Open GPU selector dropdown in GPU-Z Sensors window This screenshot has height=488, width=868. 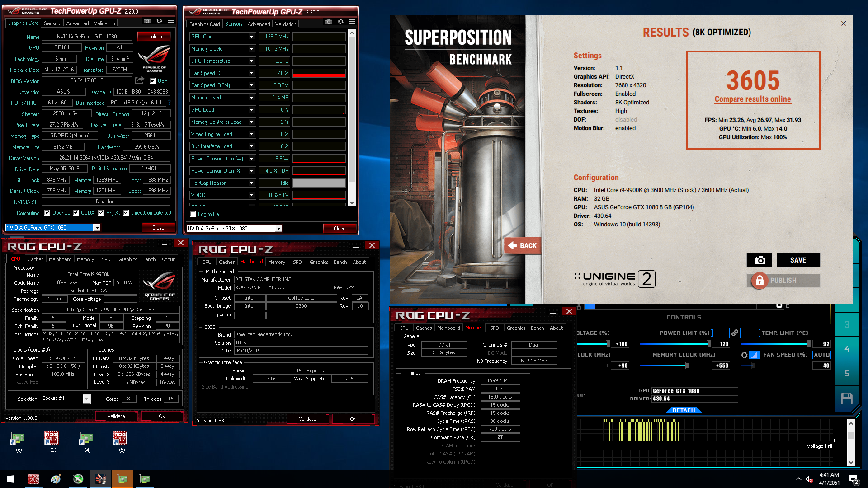pos(278,229)
